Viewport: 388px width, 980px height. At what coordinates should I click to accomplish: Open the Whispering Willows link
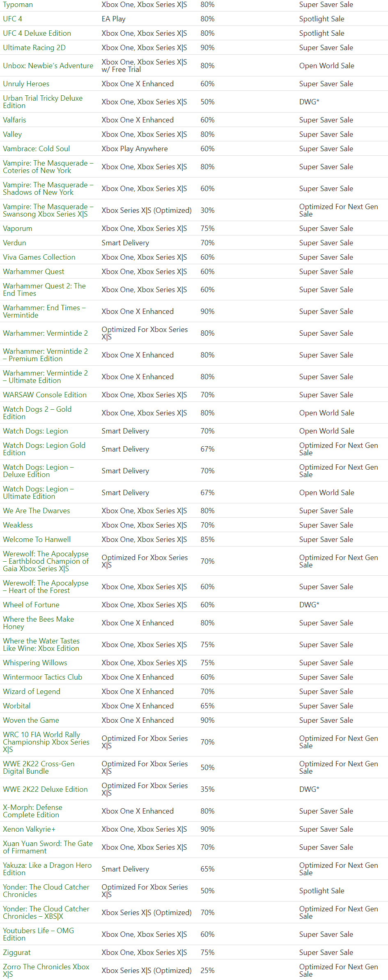(35, 663)
